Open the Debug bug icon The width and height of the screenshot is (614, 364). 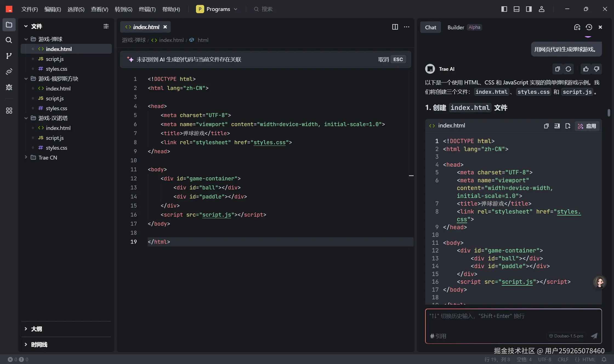pyautogui.click(x=9, y=87)
